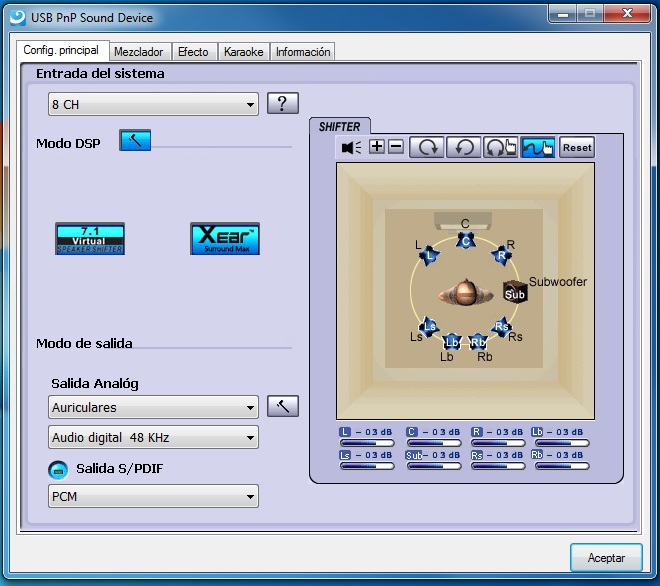Image resolution: width=660 pixels, height=586 pixels.
Task: Select the Rs right surround speaker
Action: (501, 327)
